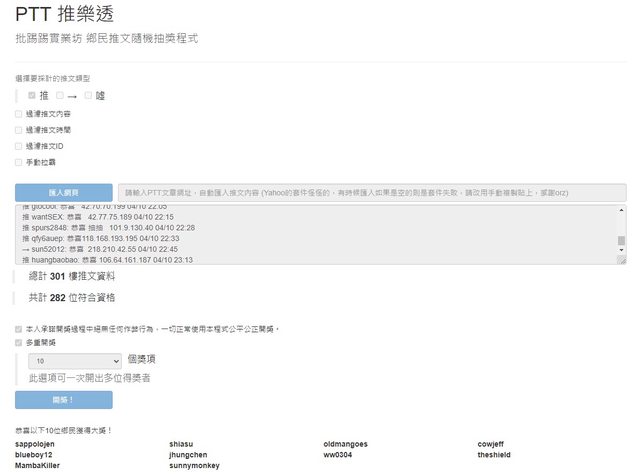Check the 噓 comment type checkbox
This screenshot has height=474, width=640.
coord(88,95)
